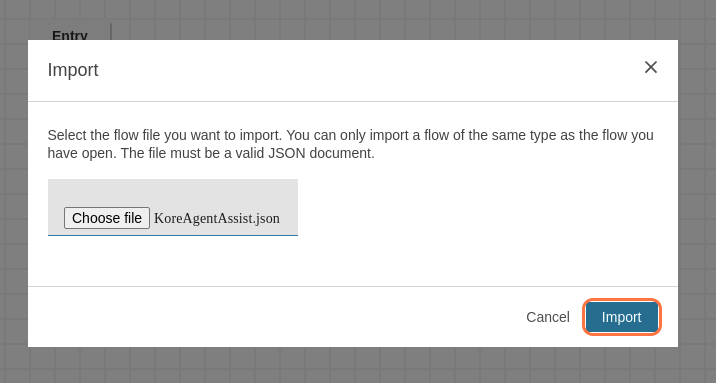
Task: Click the dimmed canvas grid below the dialog
Action: click(x=356, y=364)
